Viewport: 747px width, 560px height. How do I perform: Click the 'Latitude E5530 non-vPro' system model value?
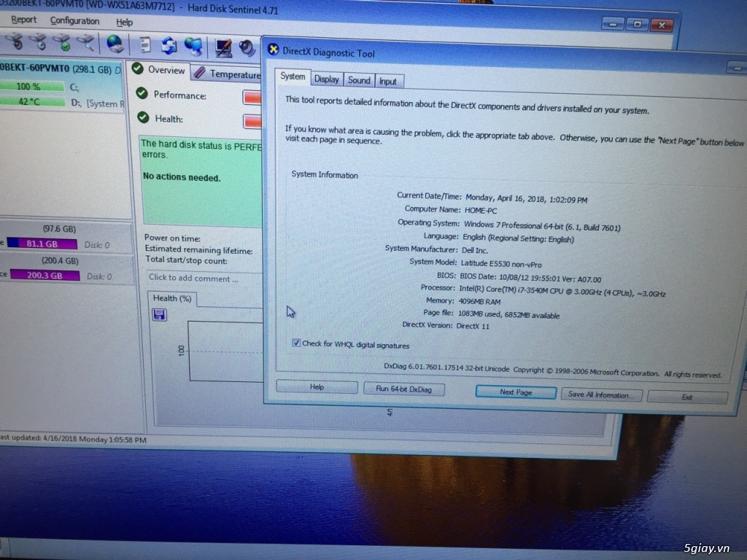click(x=500, y=263)
